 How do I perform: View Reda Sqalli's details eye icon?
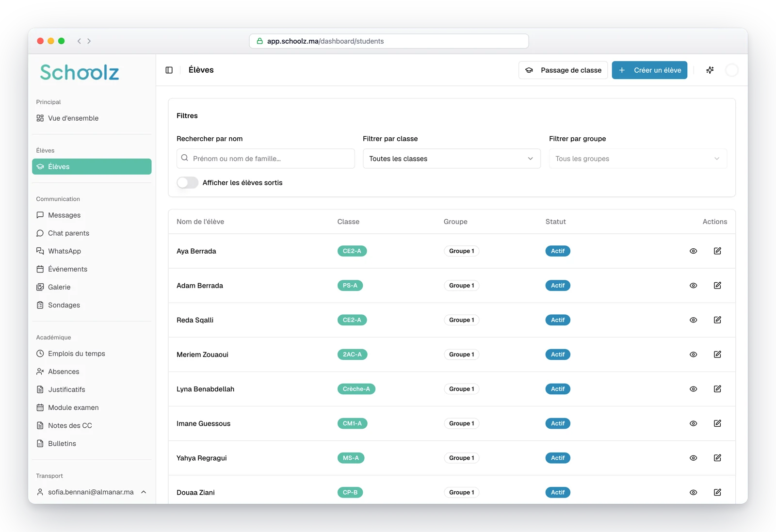(x=693, y=320)
